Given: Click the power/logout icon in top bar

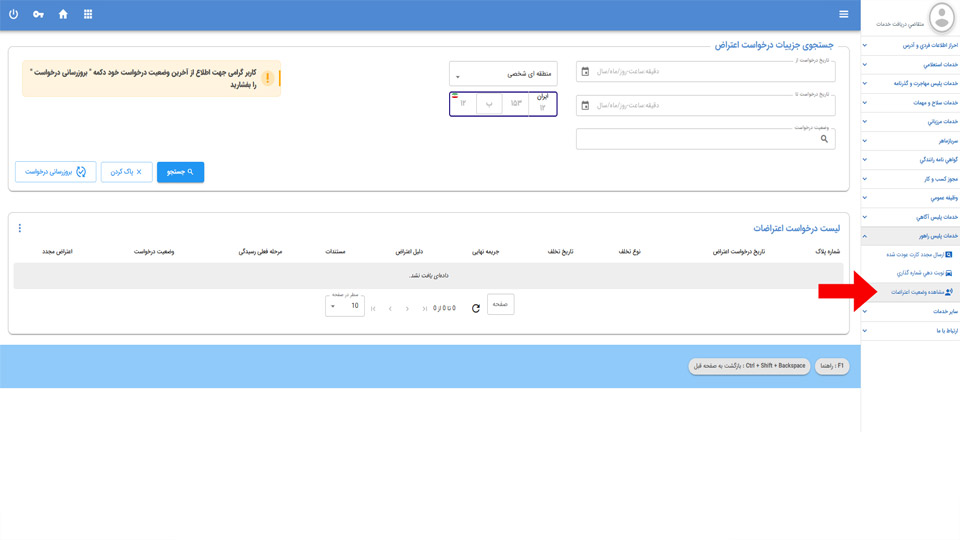Looking at the screenshot, I should coord(14,14).
